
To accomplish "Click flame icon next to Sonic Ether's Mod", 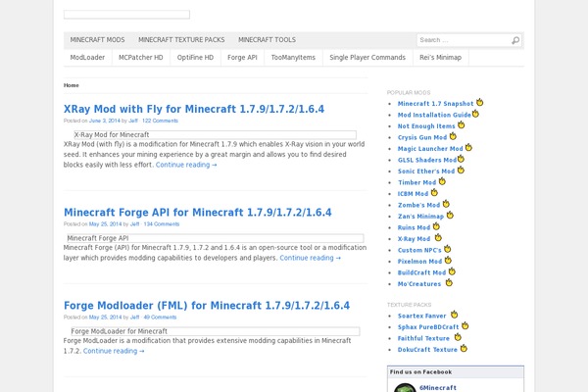I will [461, 170].
